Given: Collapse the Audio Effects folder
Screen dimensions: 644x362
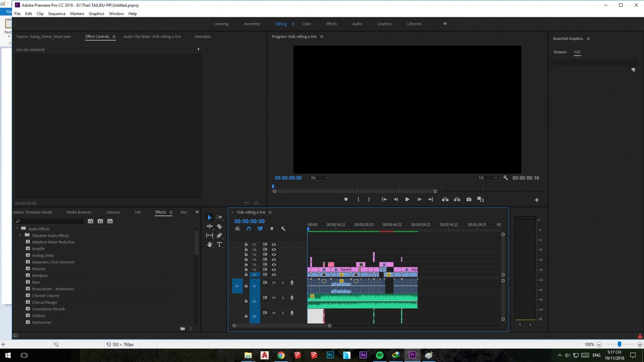Looking at the screenshot, I should coord(17,229).
